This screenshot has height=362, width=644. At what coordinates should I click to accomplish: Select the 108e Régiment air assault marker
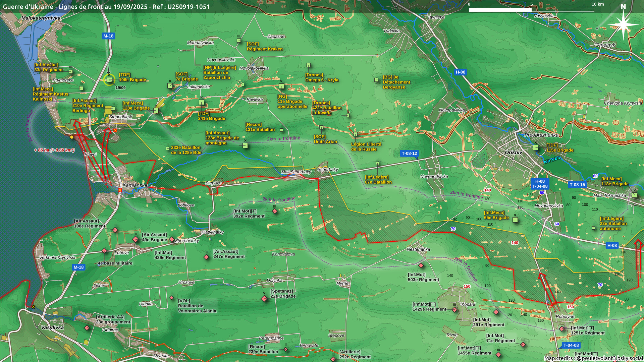(115, 230)
